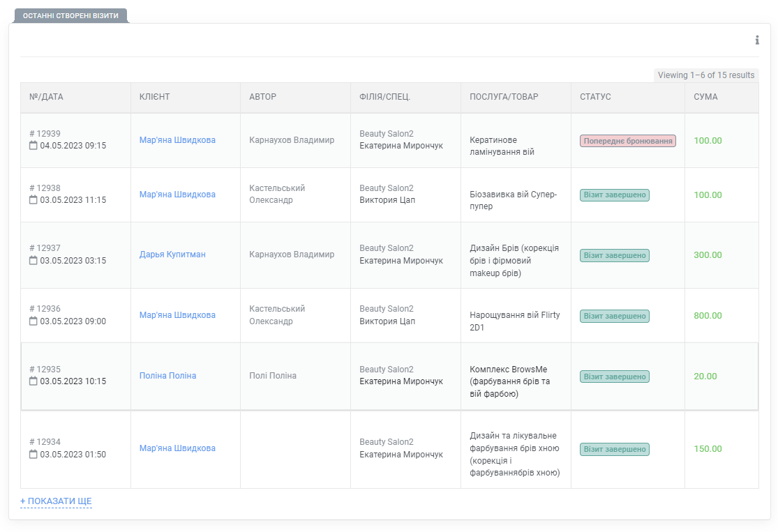Click calendar icon for visit 12936
778x532 pixels.
[33, 321]
